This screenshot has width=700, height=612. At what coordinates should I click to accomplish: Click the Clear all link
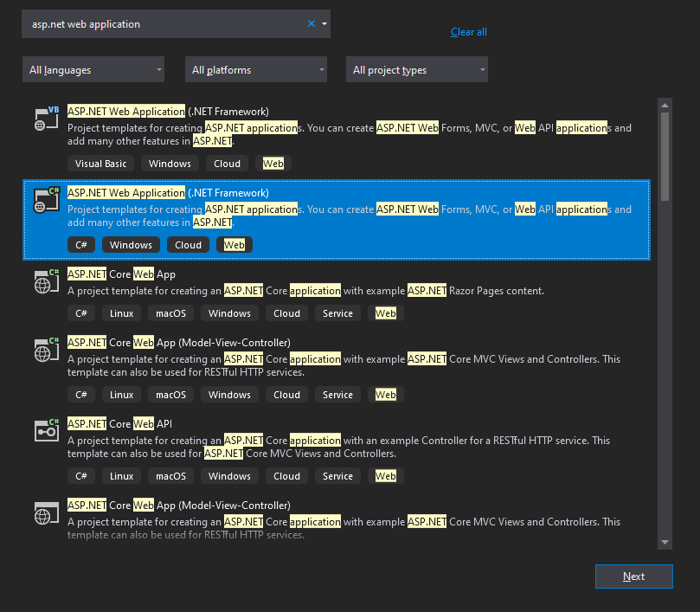[x=468, y=31]
